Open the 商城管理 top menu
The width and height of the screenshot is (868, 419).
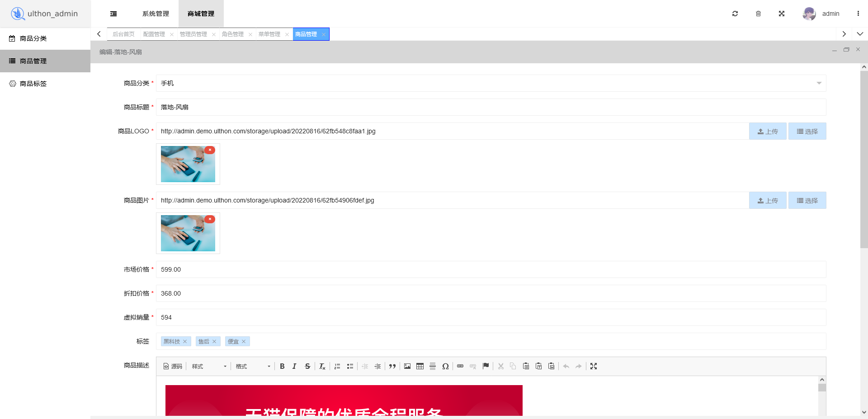click(201, 14)
